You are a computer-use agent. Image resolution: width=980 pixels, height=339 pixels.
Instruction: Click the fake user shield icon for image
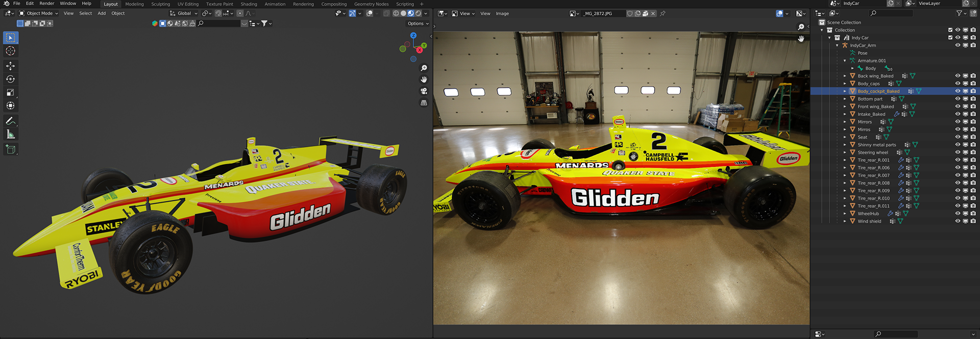coord(630,14)
